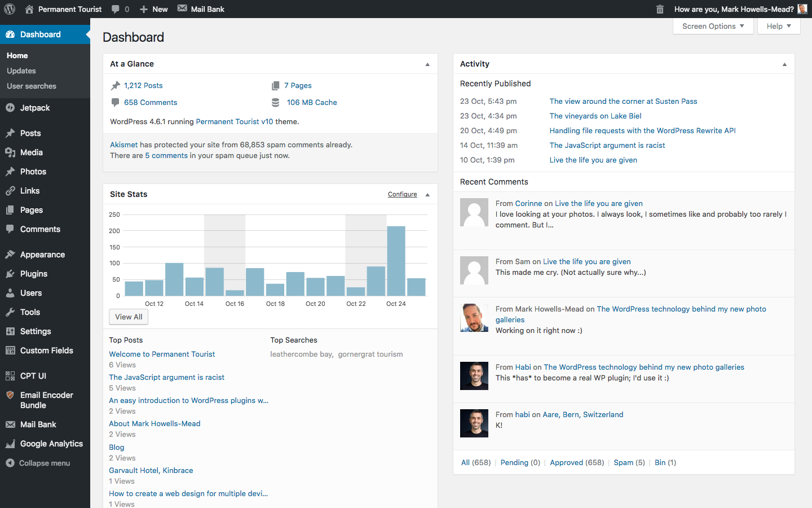Open user profile avatar in admin bar
The width and height of the screenshot is (812, 508).
pyautogui.click(x=802, y=9)
